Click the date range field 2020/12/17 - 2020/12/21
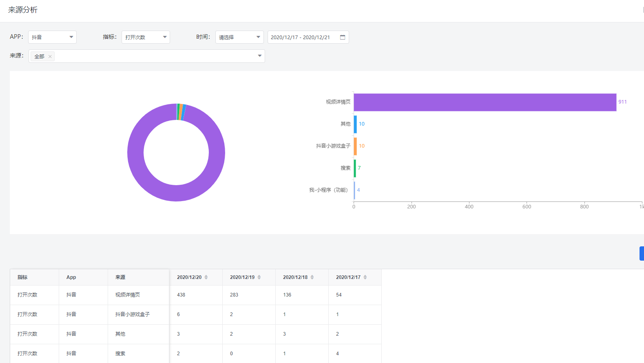 (308, 37)
